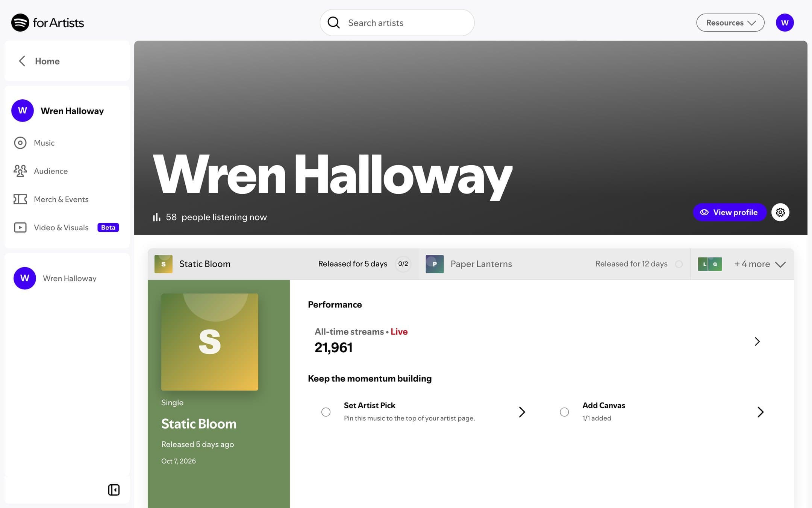Collapse sidebar with the panel toggle icon

tap(114, 490)
